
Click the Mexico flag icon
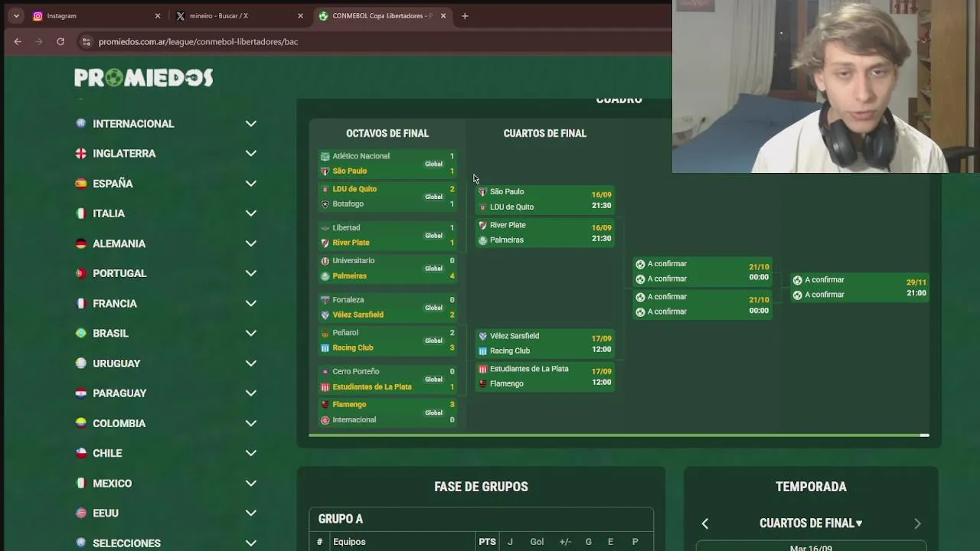(x=80, y=483)
